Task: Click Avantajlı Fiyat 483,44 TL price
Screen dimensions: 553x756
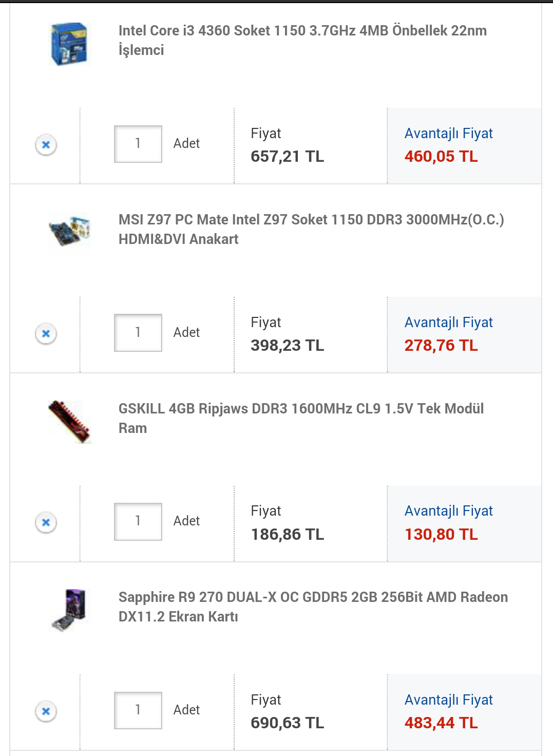Action: coord(441,723)
